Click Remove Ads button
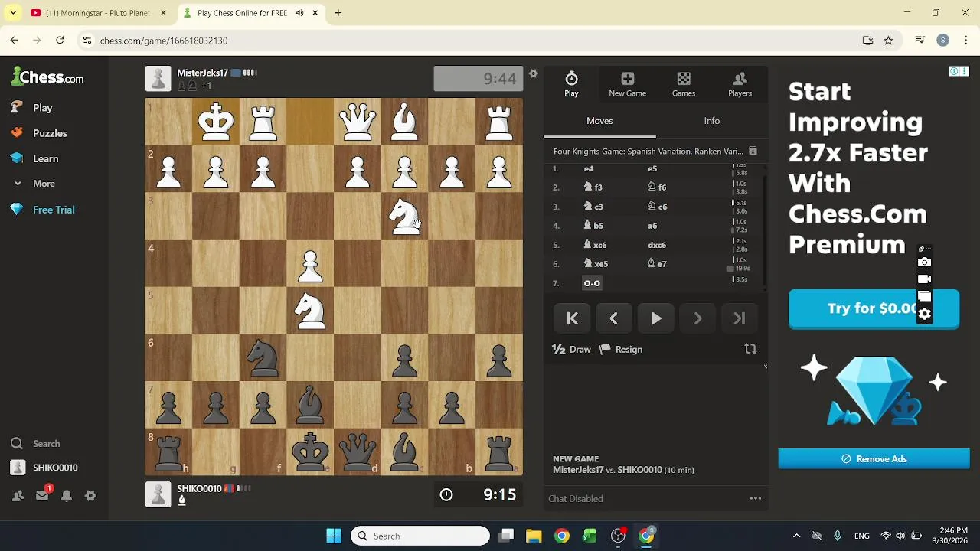This screenshot has width=980, height=551. [874, 459]
